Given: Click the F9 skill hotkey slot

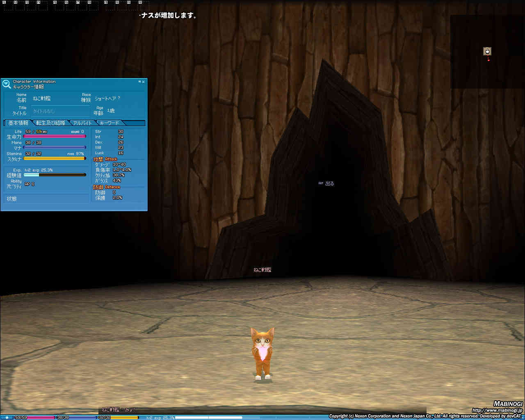Looking at the screenshot, I should [x=110, y=6].
